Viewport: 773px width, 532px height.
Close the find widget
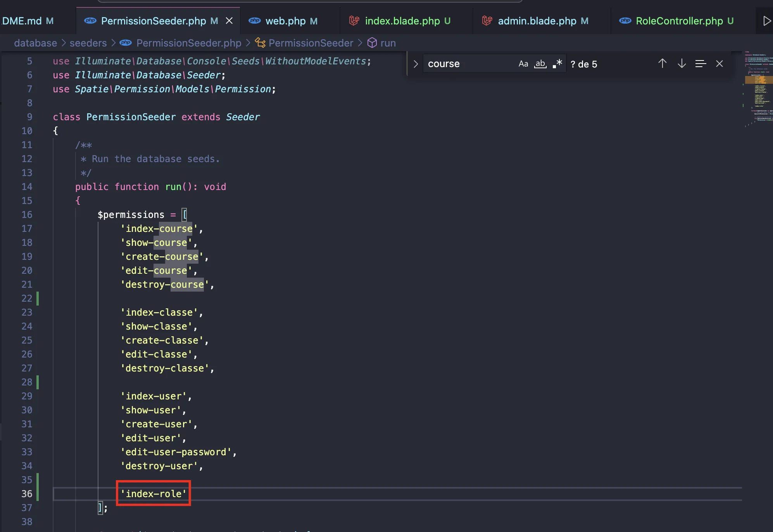720,64
